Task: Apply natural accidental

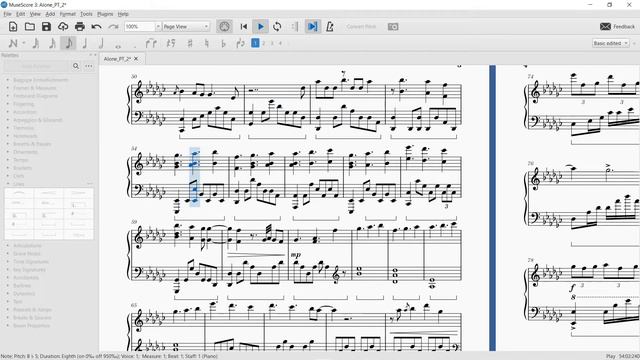Action: pyautogui.click(x=207, y=43)
